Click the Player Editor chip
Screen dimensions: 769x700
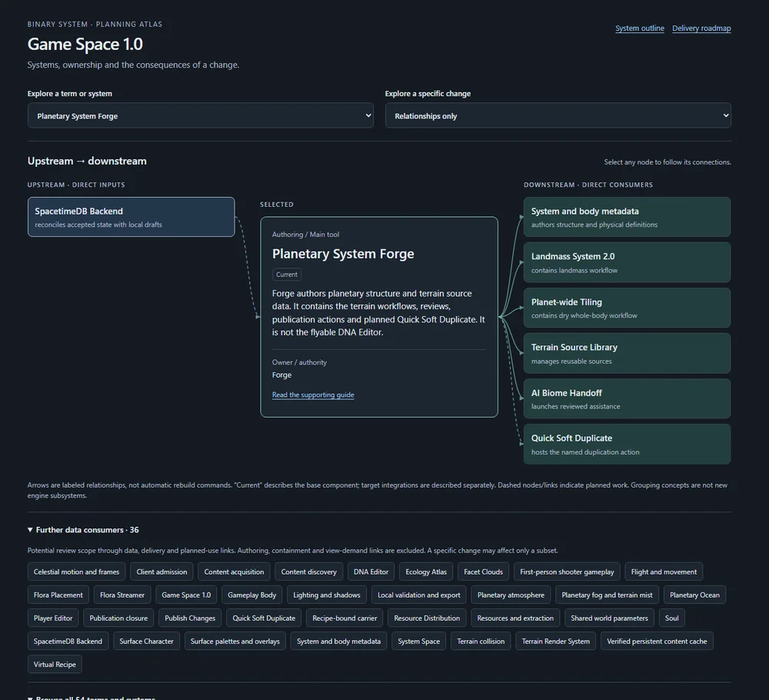(53, 618)
